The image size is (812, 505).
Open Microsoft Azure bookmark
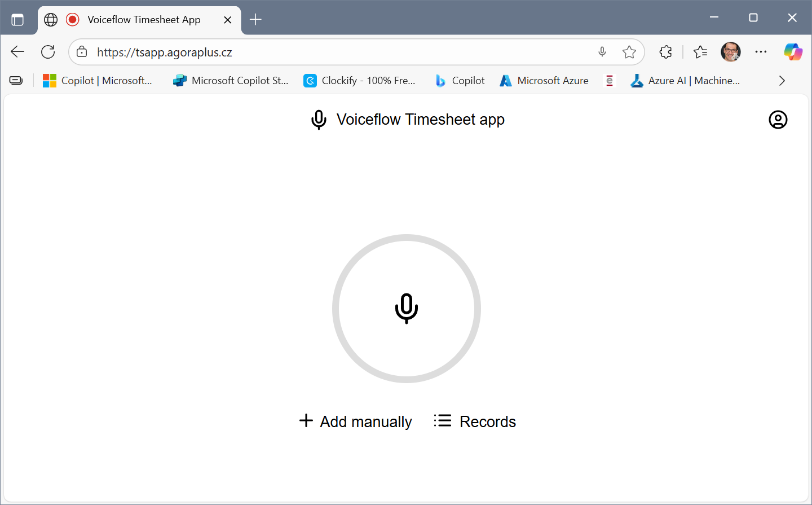point(544,81)
